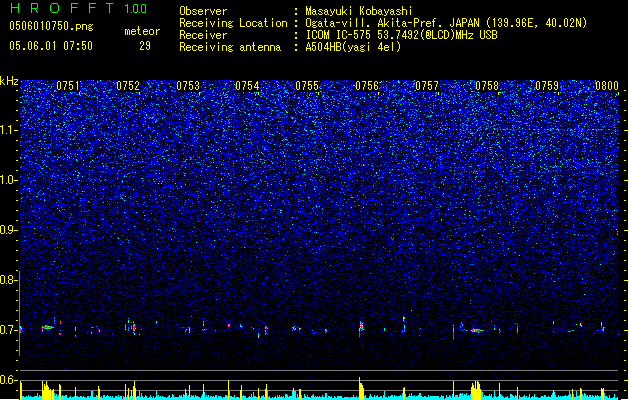Click the tall yellow intensity peak below 0756
629x400 pixels.
pos(361,388)
